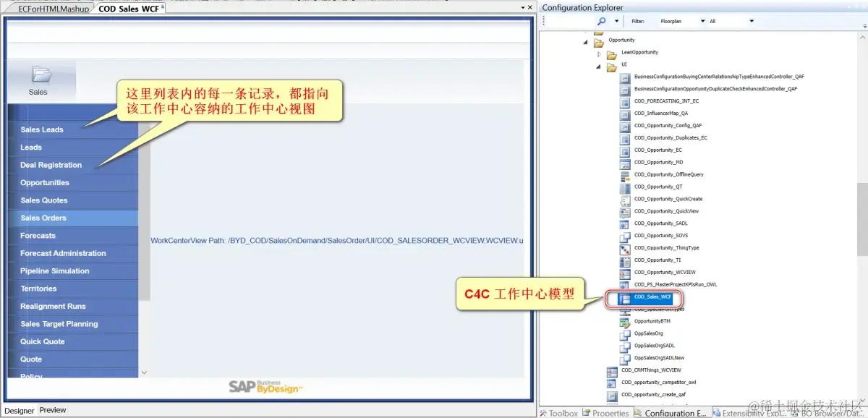The height and width of the screenshot is (418, 868).
Task: Open the Configuration Explorer bottom tab
Action: [671, 413]
